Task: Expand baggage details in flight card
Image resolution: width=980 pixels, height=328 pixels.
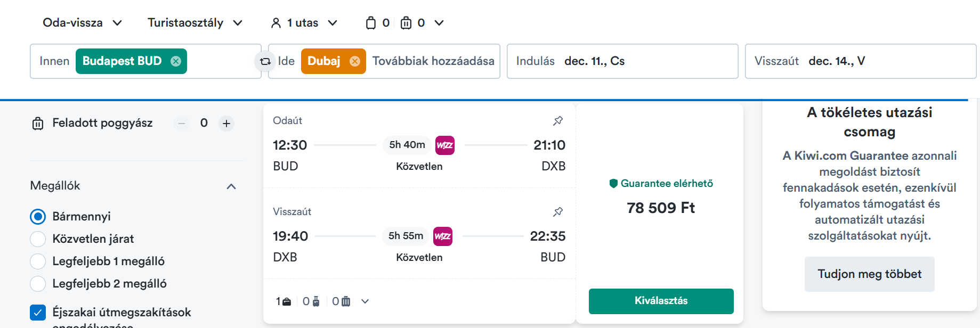Action: tap(365, 301)
